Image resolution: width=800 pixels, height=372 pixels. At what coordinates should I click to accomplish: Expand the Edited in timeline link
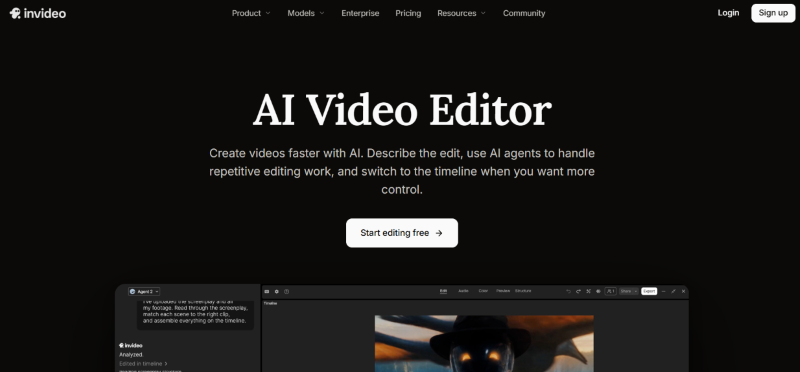click(143, 364)
